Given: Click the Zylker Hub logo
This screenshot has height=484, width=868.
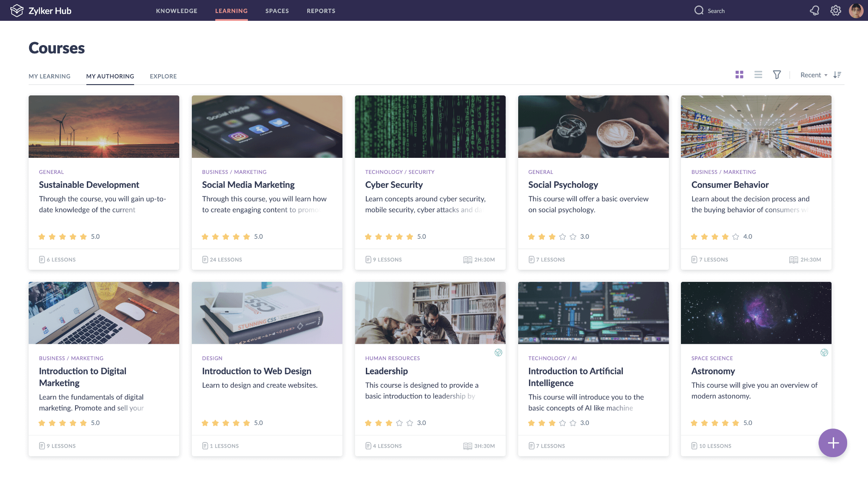Looking at the screenshot, I should (x=41, y=10).
